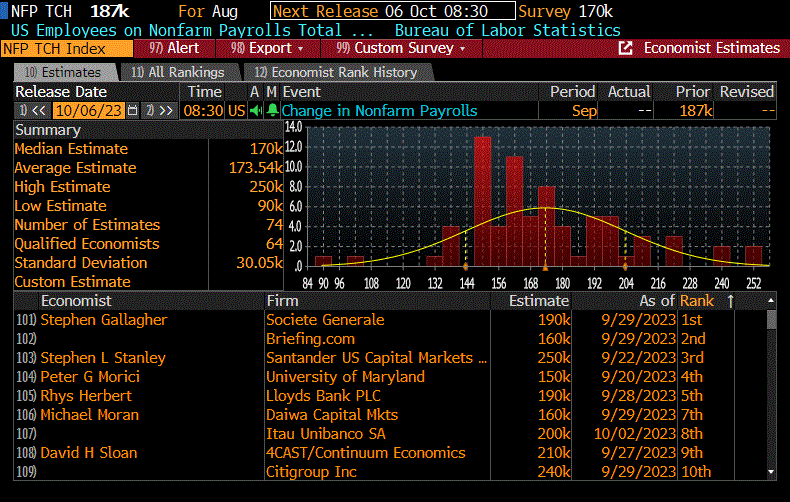Viewport: 790px width, 502px height.
Task: Click the Standard Deviation 30.05k value
Action: 259,263
